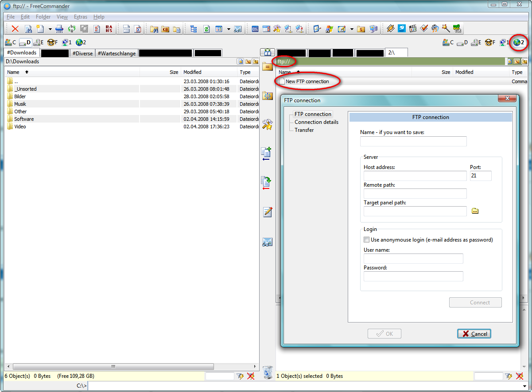
Task: Click the DOS box console toolbar icon
Action: click(255, 29)
